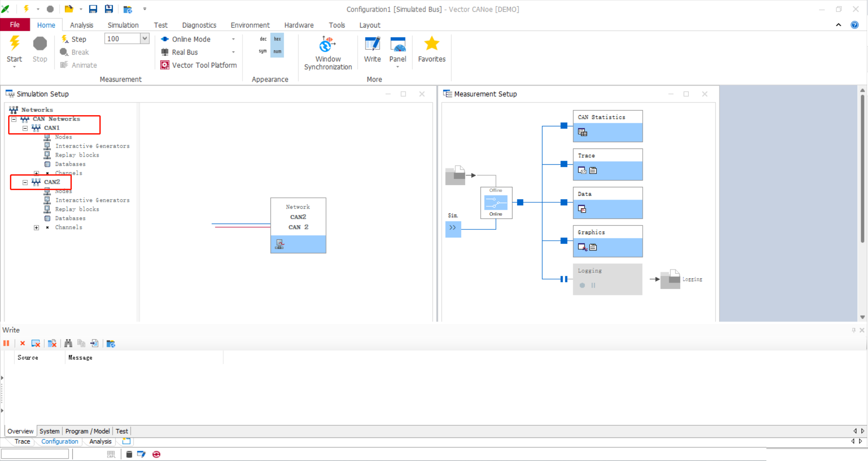Click the Stop measurement octagon icon
This screenshot has height=461, width=868.
(40, 44)
